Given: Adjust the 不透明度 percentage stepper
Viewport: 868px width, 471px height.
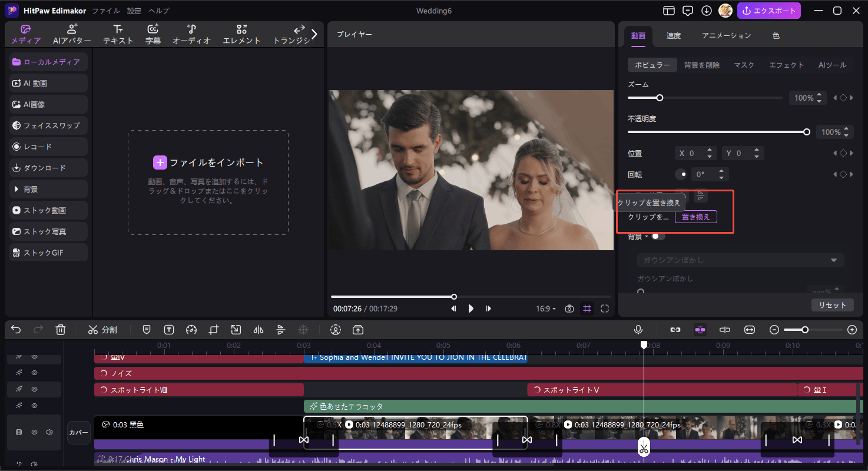Looking at the screenshot, I should 846,132.
